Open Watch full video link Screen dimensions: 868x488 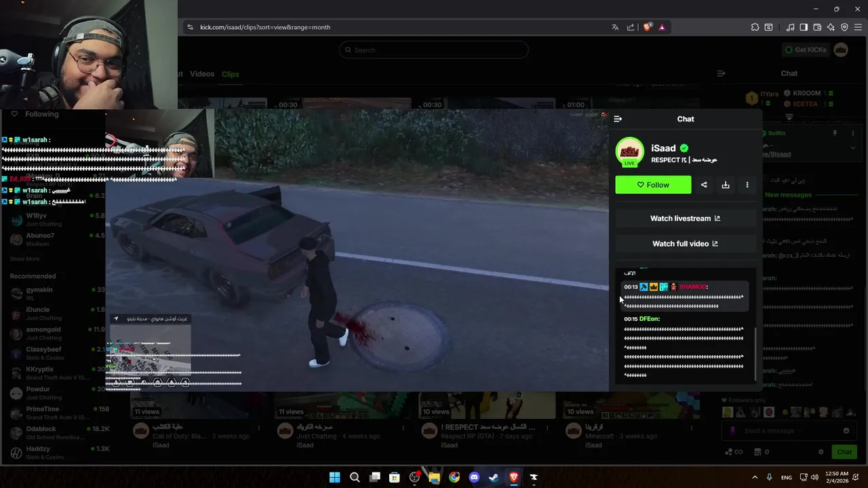pos(685,243)
